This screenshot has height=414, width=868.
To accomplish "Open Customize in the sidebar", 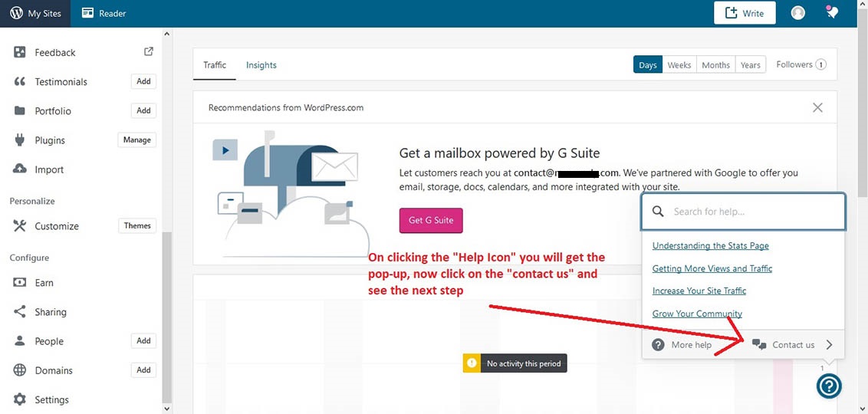I will (x=57, y=226).
